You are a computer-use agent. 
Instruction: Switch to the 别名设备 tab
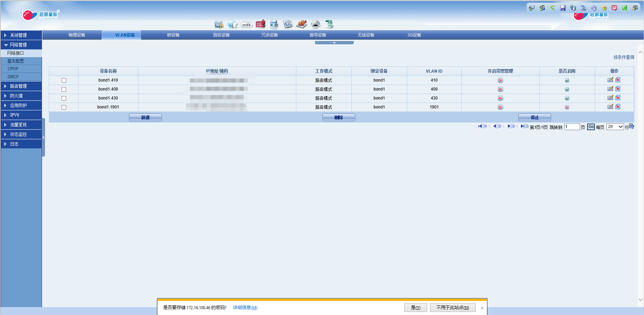point(221,35)
